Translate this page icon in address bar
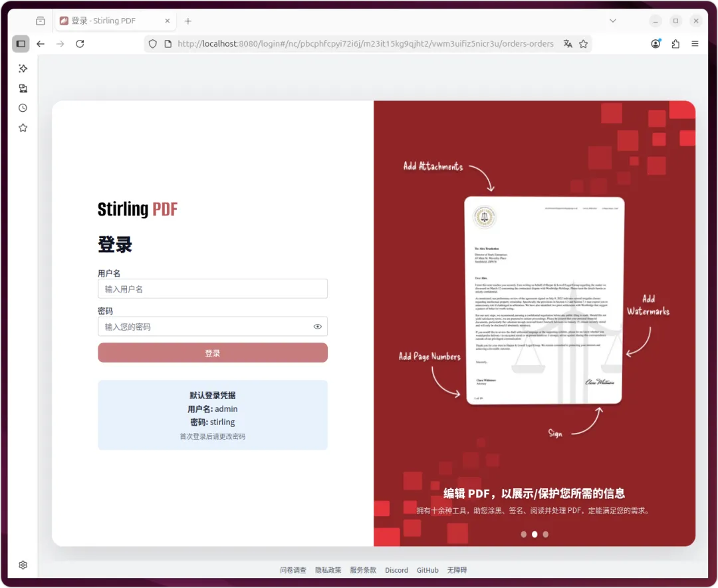The width and height of the screenshot is (718, 588). pos(568,44)
